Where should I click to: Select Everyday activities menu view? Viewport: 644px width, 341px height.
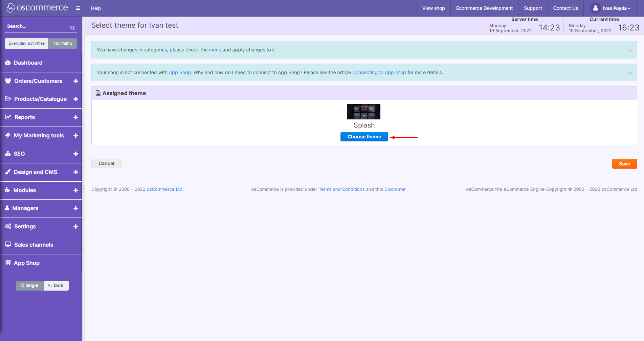click(27, 43)
